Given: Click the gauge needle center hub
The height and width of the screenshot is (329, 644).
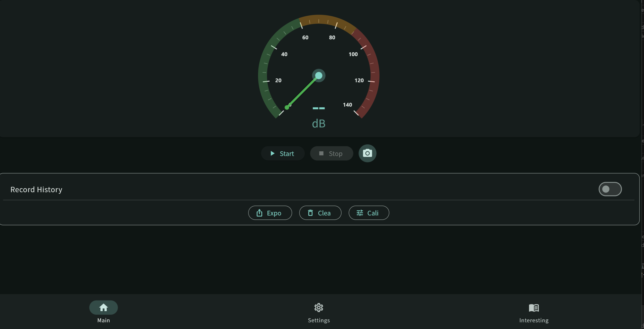Looking at the screenshot, I should tap(319, 76).
